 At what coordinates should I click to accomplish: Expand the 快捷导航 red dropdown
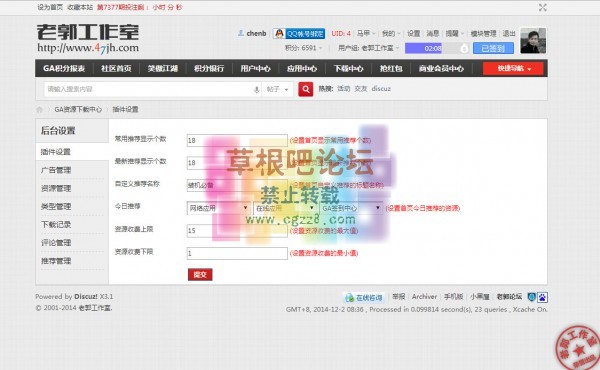[513, 68]
